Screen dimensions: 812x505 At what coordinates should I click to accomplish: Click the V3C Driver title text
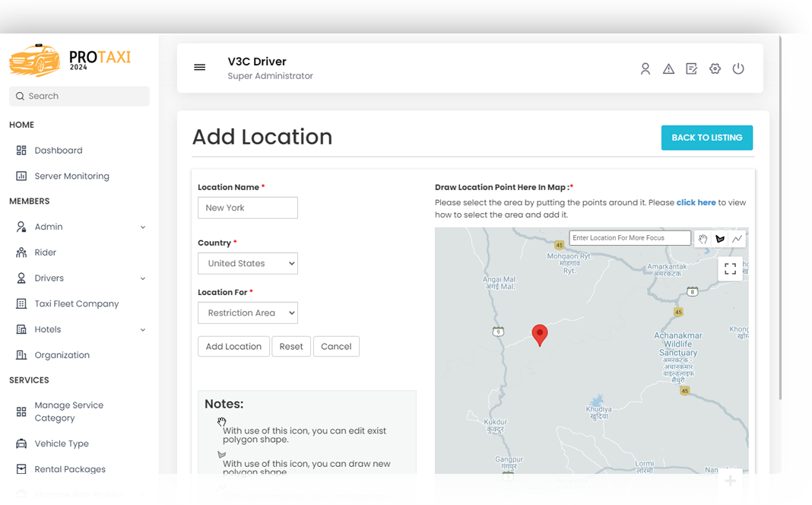tap(257, 62)
